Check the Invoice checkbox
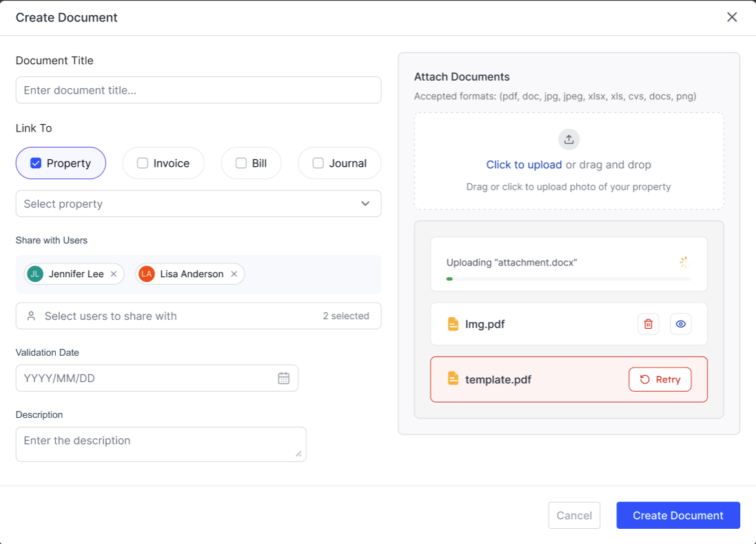Viewport: 756px width, 544px height. coord(143,163)
